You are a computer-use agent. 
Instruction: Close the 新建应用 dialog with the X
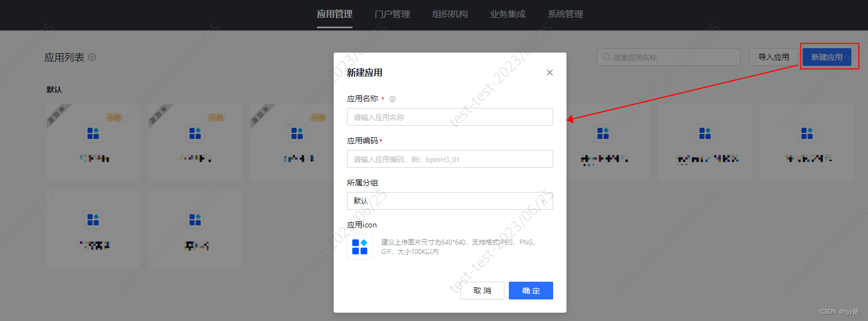[549, 73]
